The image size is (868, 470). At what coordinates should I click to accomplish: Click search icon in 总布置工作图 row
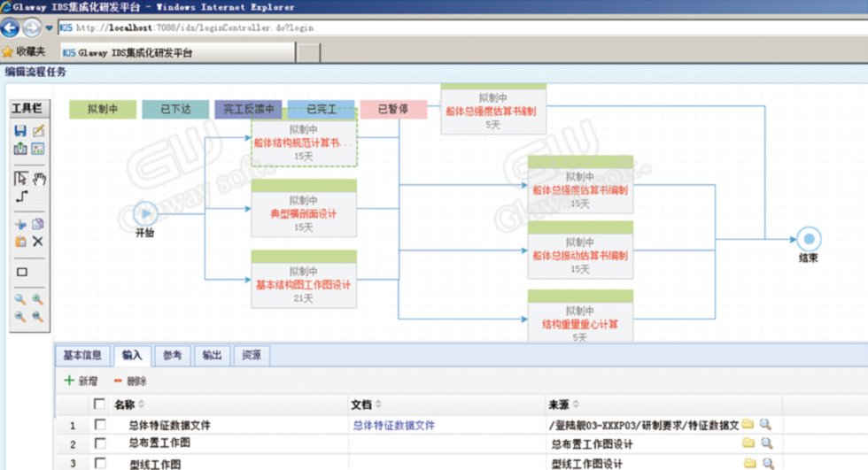767,443
